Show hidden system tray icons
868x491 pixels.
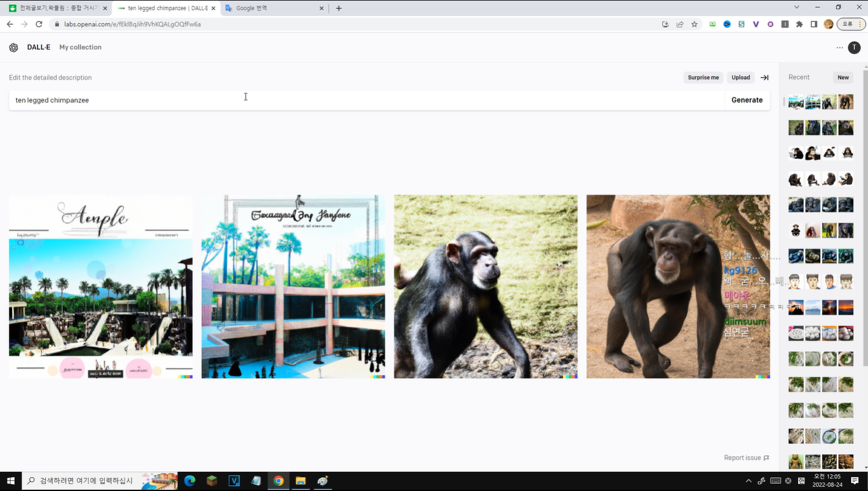pos(748,481)
